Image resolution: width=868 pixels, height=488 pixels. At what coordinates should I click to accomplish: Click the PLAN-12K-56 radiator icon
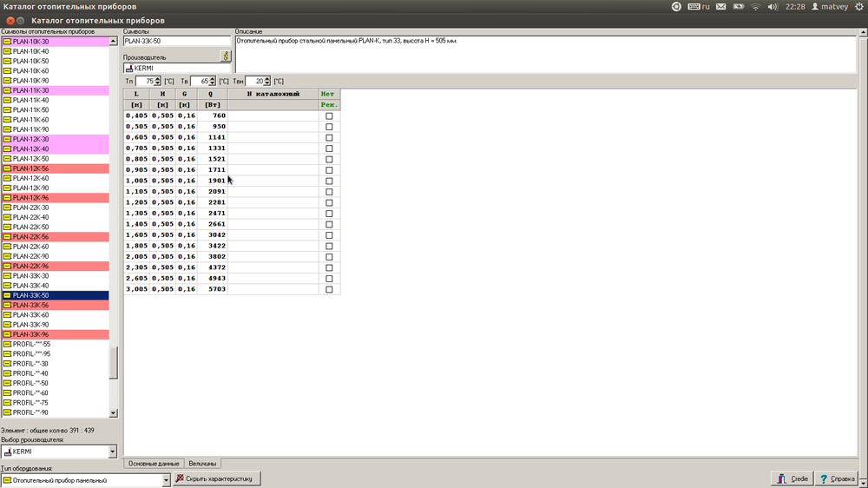tap(7, 168)
